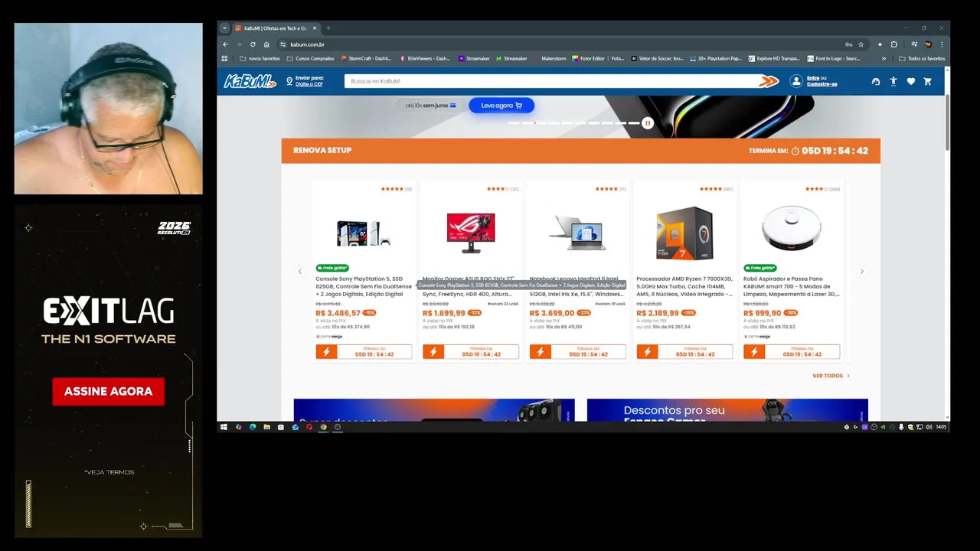Image resolution: width=980 pixels, height=551 pixels.
Task: Show previous products with left carousel arrow
Action: [299, 271]
